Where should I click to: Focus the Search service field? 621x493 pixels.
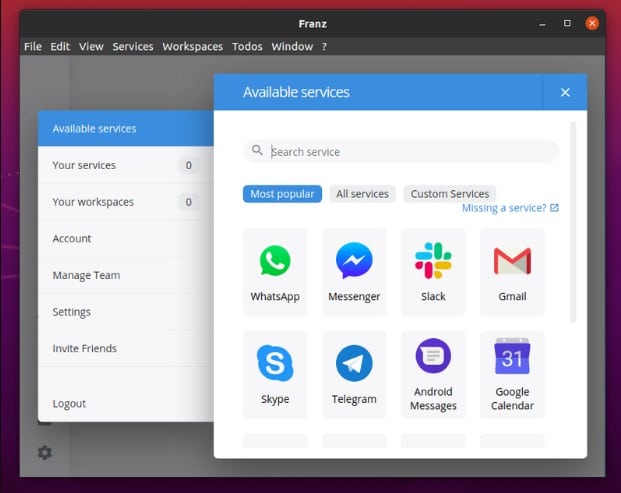pyautogui.click(x=401, y=151)
